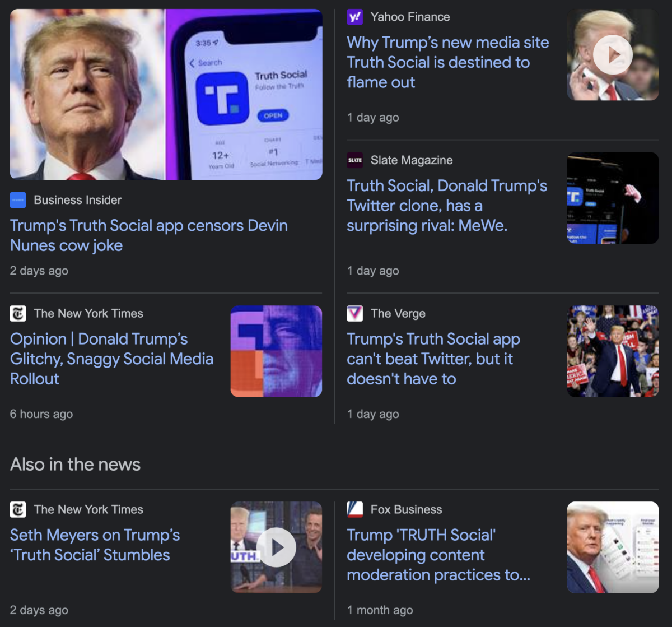
Task: Play the Yahoo Finance video thumbnail
Action: coord(613,55)
